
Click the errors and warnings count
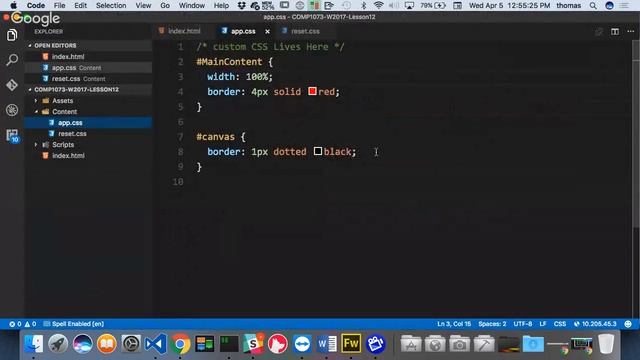[22, 324]
